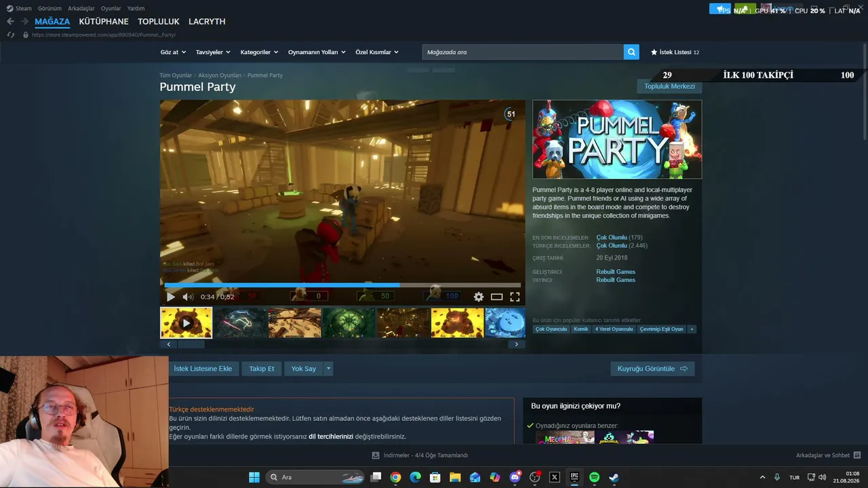Open the Rebuilt Games developer link

tap(616, 272)
